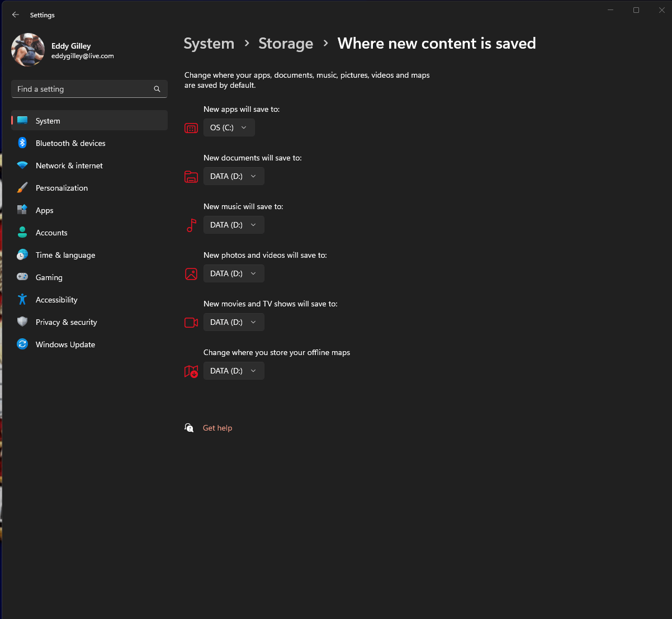The width and height of the screenshot is (672, 619).
Task: Open the Apps settings section
Action: pyautogui.click(x=45, y=210)
